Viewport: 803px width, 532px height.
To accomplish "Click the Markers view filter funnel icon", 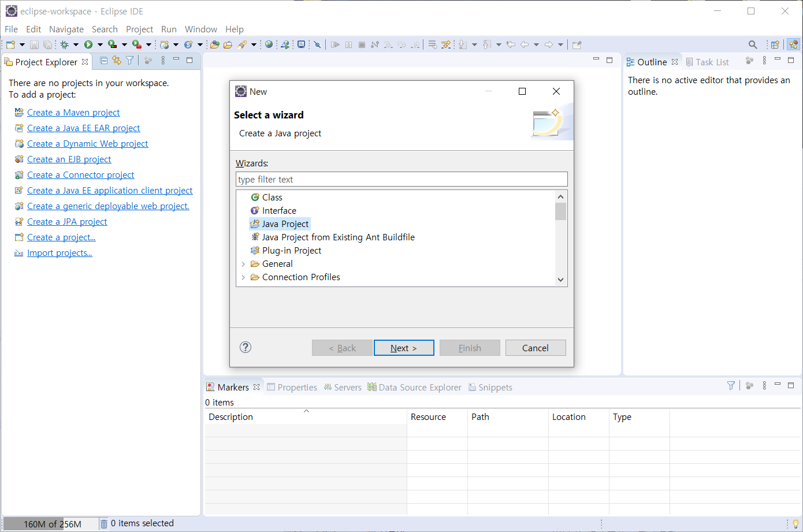I will 731,385.
